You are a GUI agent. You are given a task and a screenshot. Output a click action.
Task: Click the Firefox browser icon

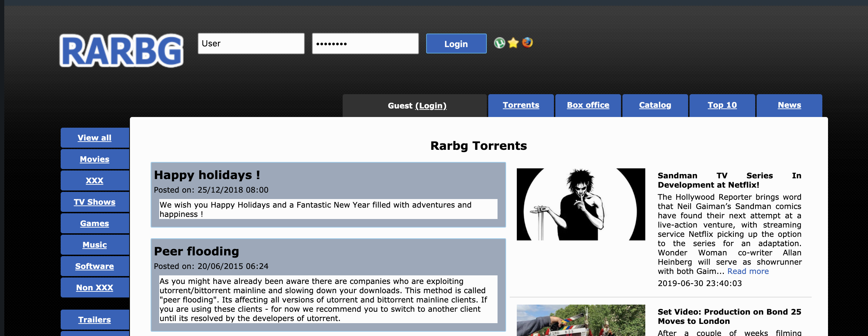tap(526, 43)
